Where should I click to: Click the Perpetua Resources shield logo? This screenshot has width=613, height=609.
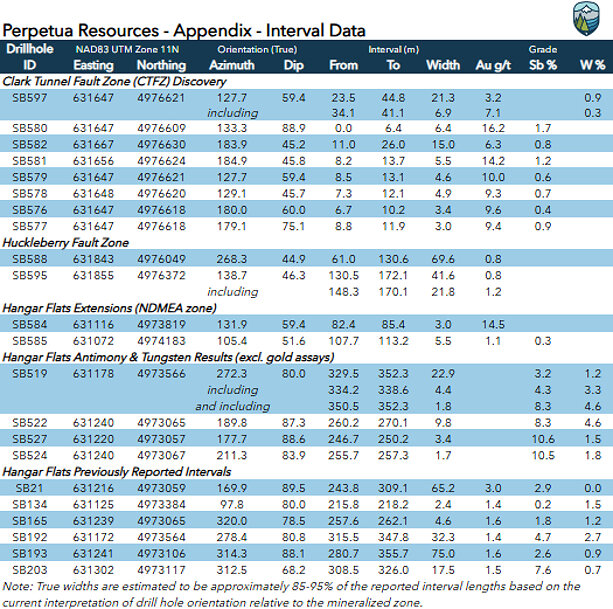click(x=586, y=18)
